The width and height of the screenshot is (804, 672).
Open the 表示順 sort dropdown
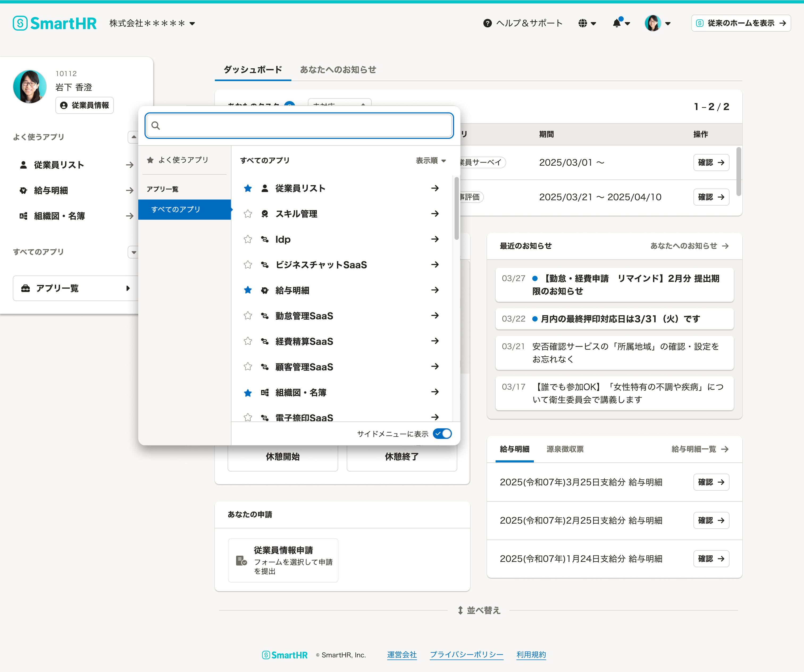[x=429, y=161]
